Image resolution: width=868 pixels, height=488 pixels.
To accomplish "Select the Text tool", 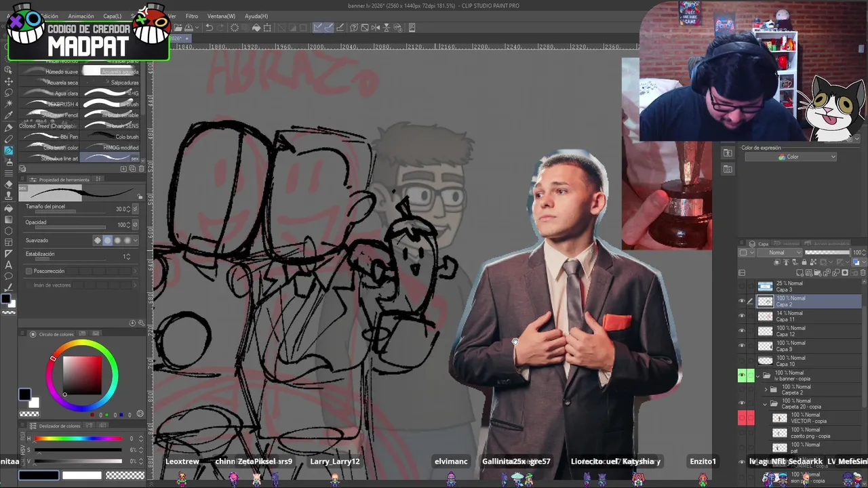I will [x=9, y=265].
